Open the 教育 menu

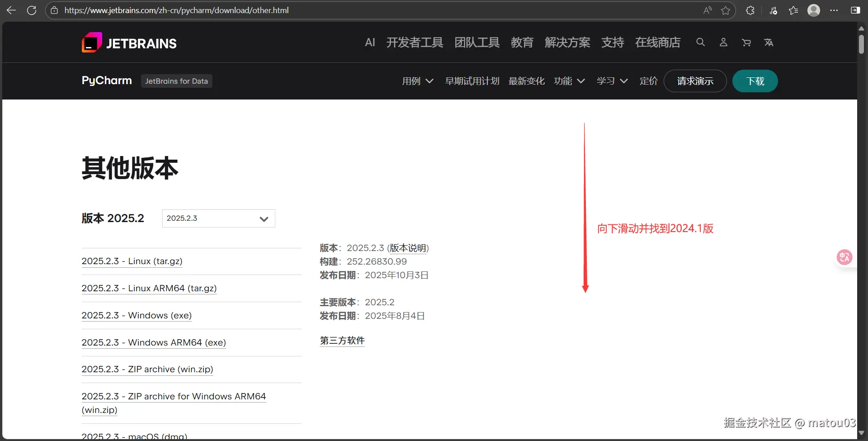click(522, 42)
